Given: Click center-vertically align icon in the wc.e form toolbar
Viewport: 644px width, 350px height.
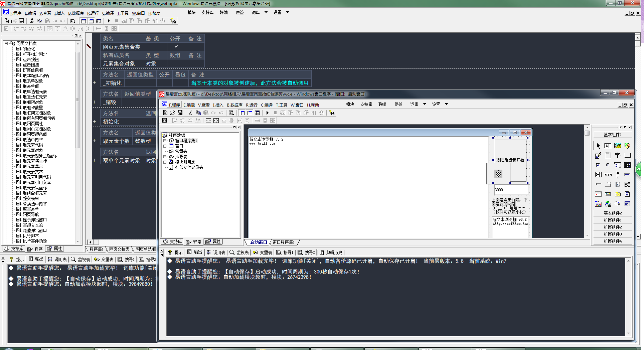Looking at the screenshot, I should pyautogui.click(x=216, y=121).
